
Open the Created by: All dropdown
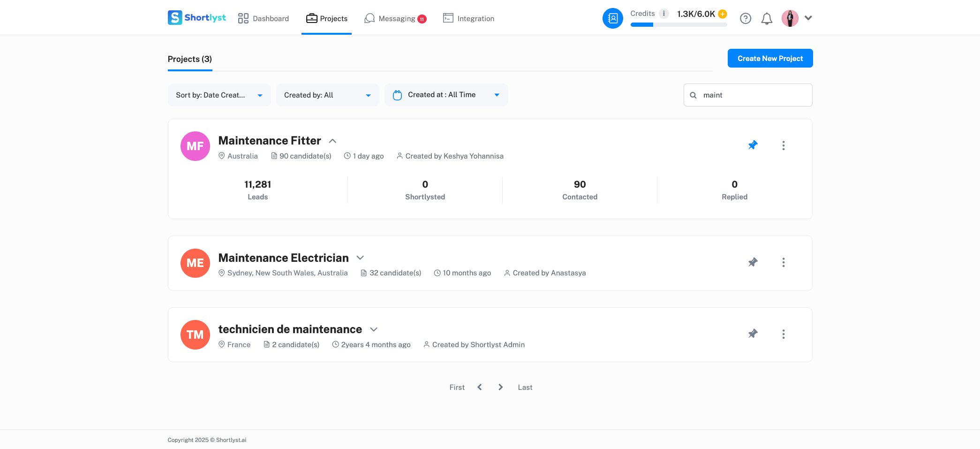tap(327, 95)
